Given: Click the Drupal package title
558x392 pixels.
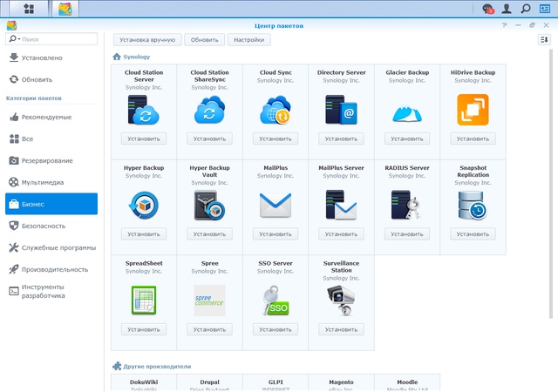Looking at the screenshot, I should click(209, 382).
